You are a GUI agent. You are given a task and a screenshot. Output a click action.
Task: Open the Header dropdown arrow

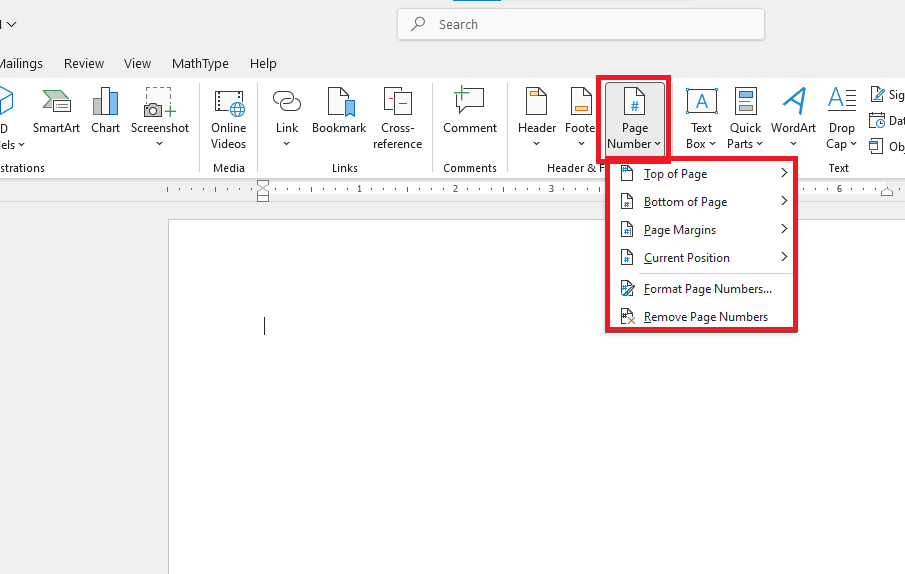click(537, 144)
